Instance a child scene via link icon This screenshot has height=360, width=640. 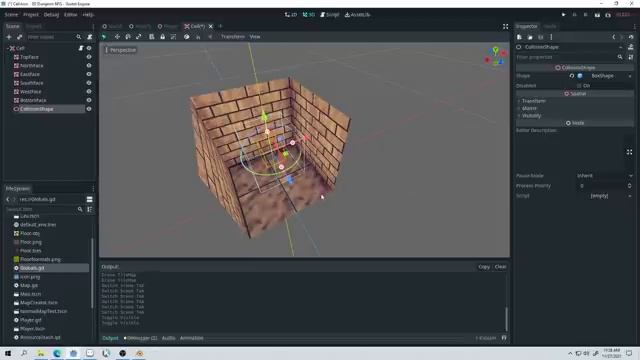19,37
